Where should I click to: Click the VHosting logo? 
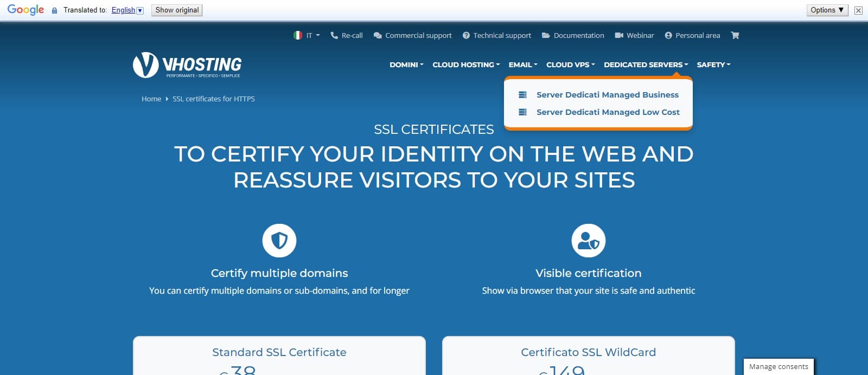coord(187,65)
